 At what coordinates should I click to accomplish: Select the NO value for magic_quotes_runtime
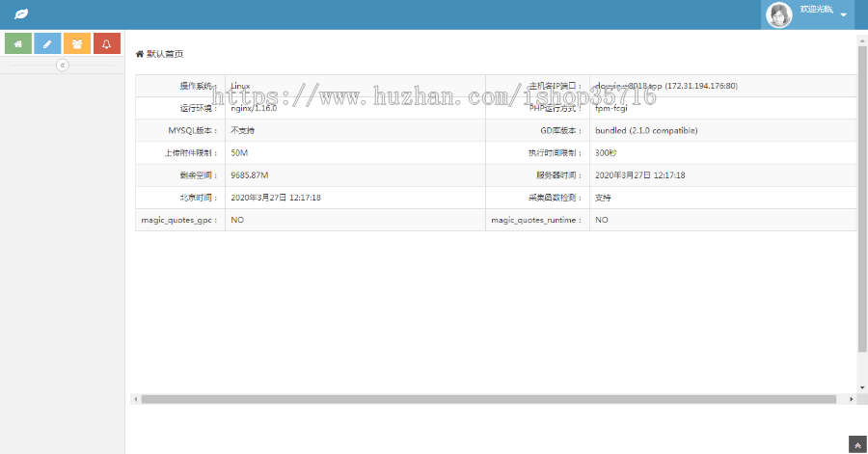tap(602, 220)
